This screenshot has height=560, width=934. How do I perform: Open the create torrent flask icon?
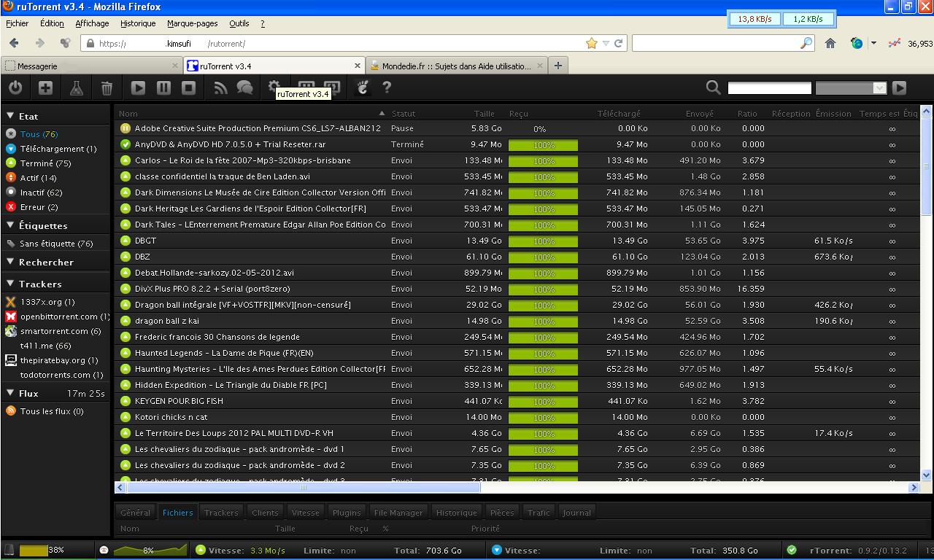76,87
